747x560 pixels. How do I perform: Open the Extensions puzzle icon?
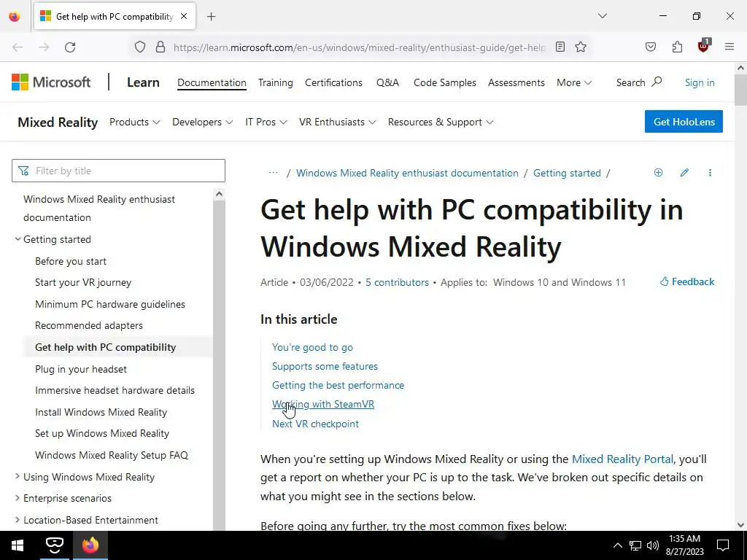[x=677, y=47]
